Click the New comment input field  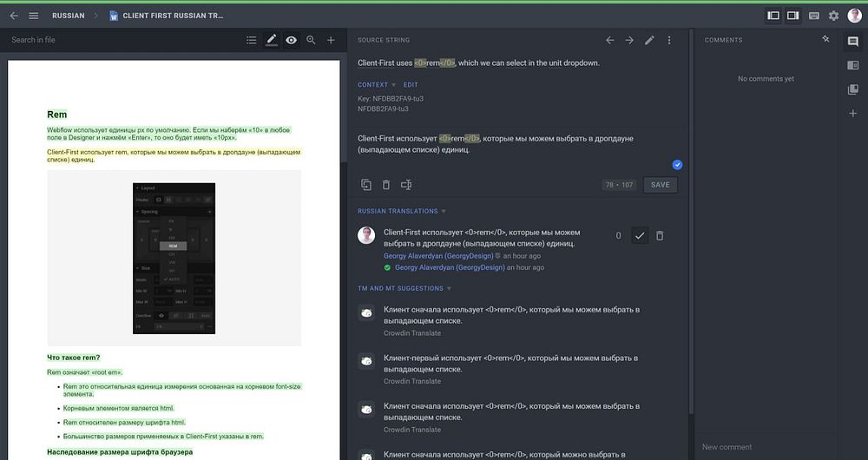click(766, 447)
